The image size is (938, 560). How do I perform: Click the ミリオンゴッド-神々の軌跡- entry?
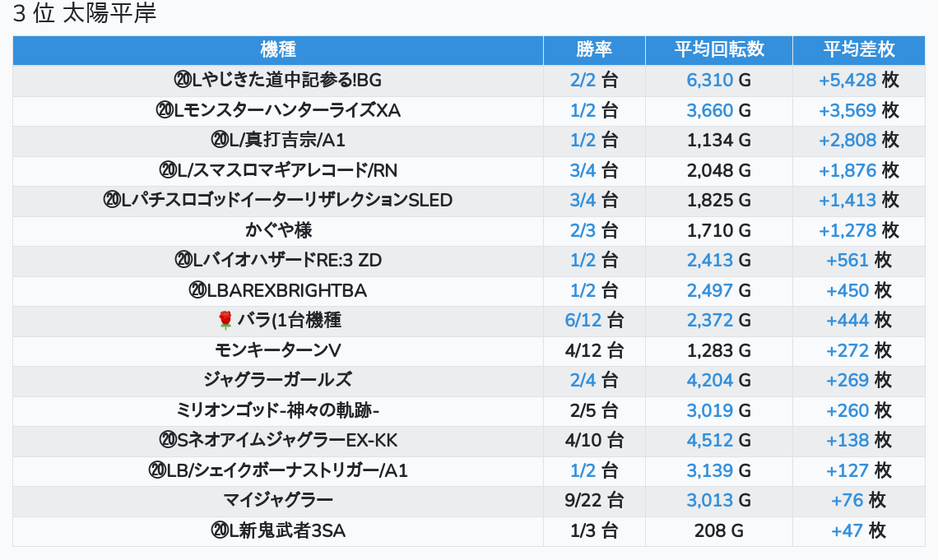(x=277, y=410)
